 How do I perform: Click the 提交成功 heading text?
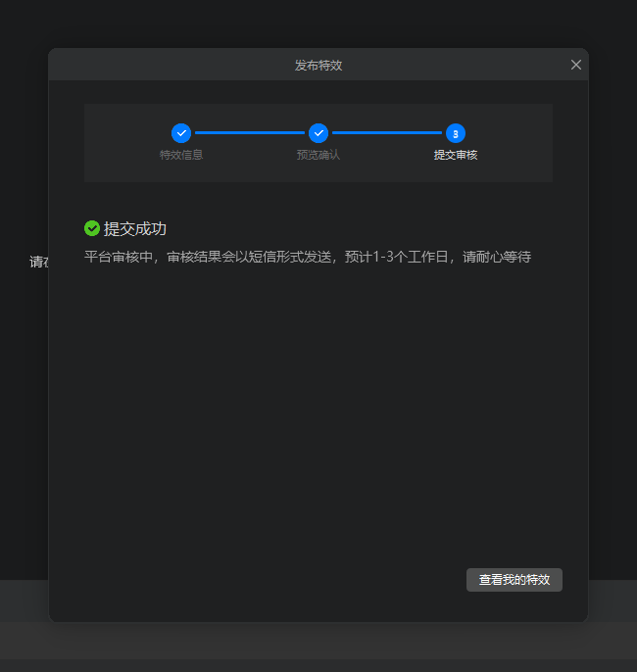135,228
